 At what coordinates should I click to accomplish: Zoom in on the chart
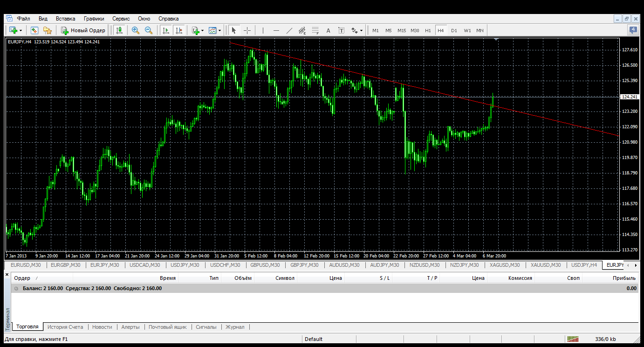coord(136,30)
